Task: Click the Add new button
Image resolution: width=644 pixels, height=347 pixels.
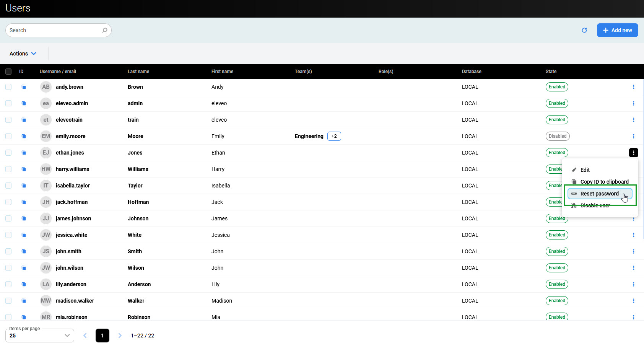Action: pyautogui.click(x=617, y=30)
